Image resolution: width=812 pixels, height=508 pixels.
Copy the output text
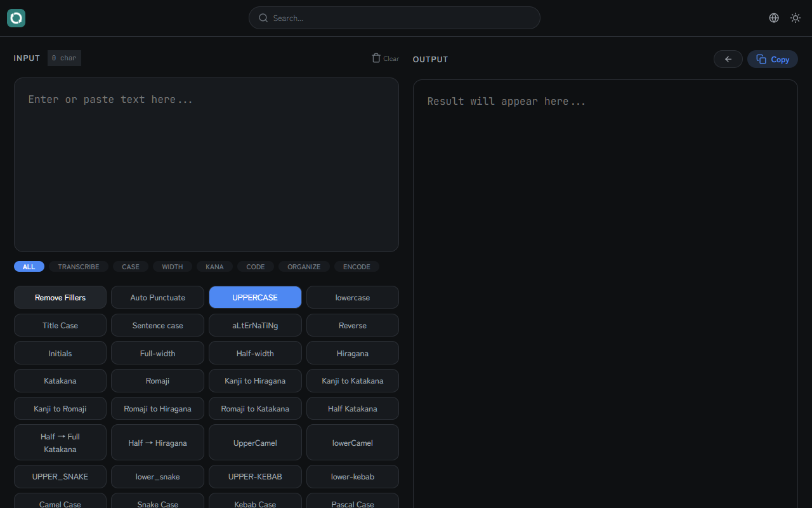[x=773, y=59]
